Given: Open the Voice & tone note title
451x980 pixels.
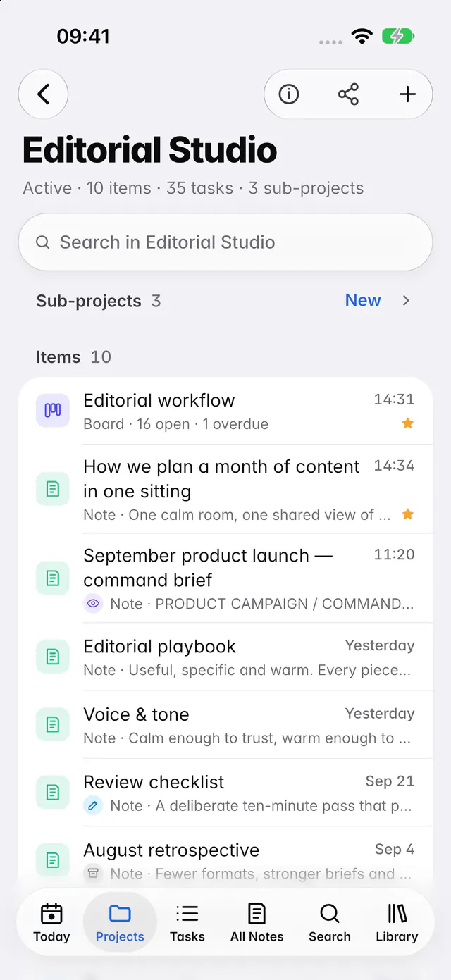Looking at the screenshot, I should [x=136, y=714].
